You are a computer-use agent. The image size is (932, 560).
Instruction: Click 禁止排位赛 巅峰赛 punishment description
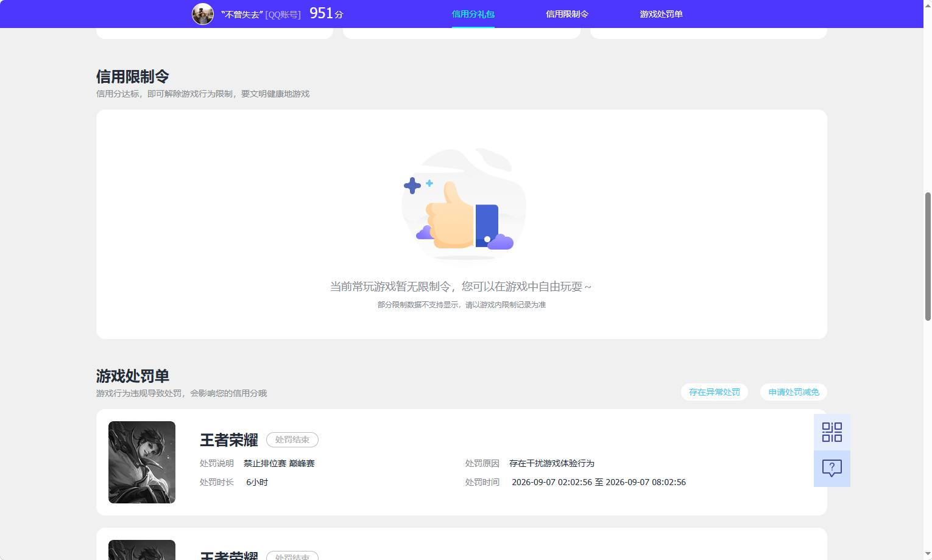[279, 463]
